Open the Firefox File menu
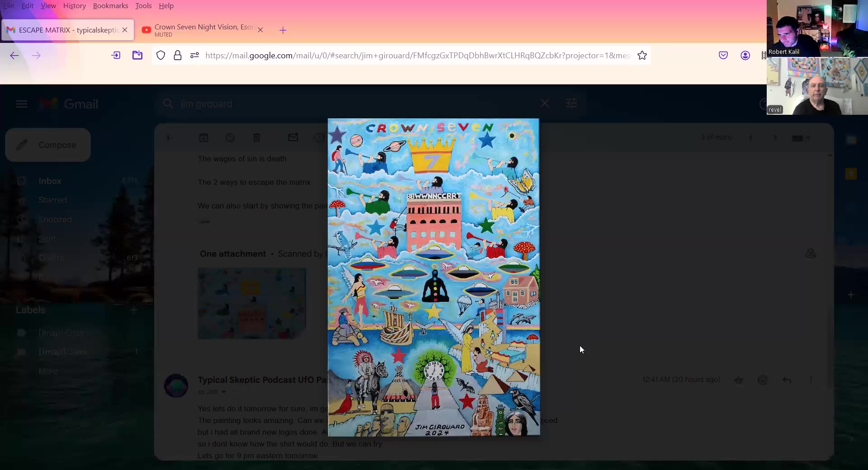 coord(9,6)
